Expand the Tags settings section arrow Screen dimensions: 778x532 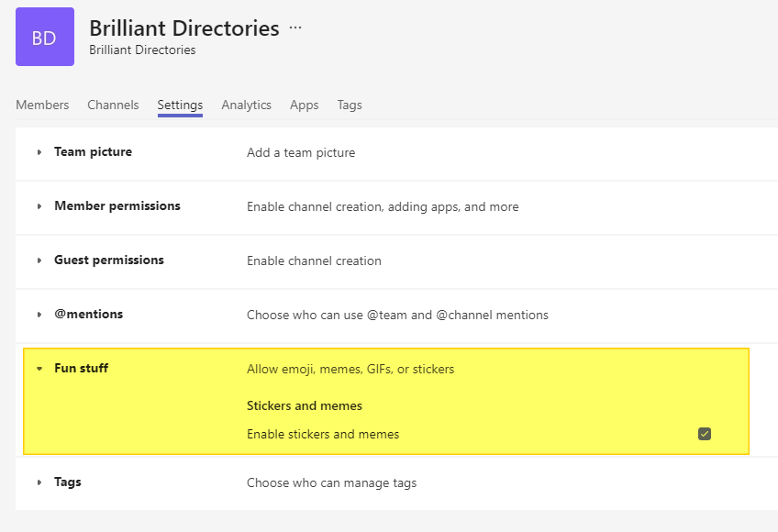[x=39, y=482]
